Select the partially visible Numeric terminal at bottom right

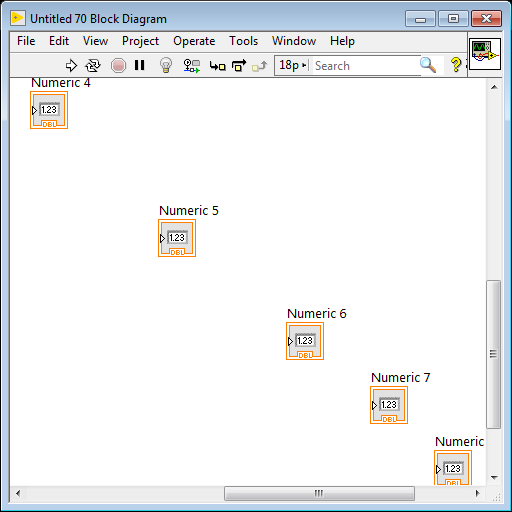click(x=453, y=468)
